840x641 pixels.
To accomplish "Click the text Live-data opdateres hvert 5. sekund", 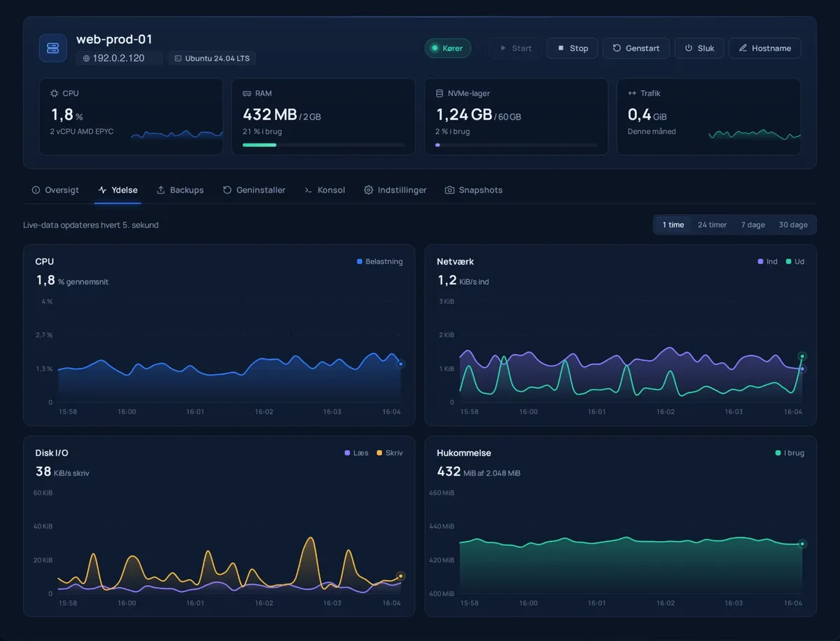I will [x=91, y=225].
